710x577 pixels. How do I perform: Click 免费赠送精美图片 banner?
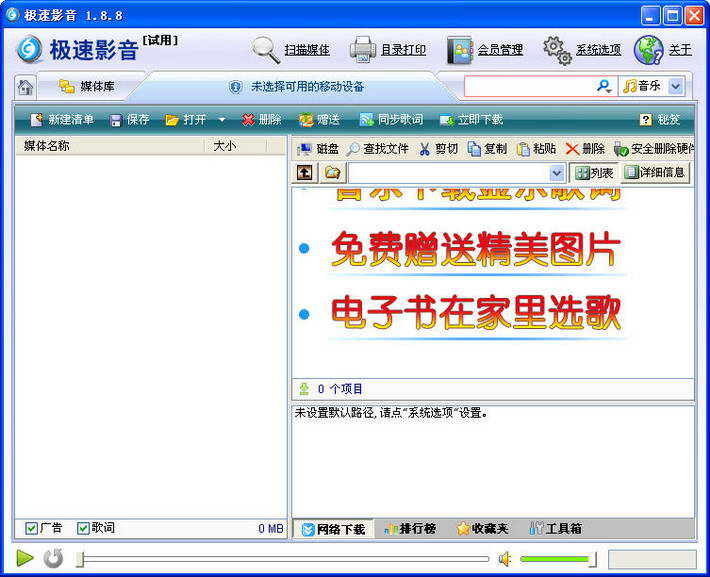pyautogui.click(x=475, y=249)
